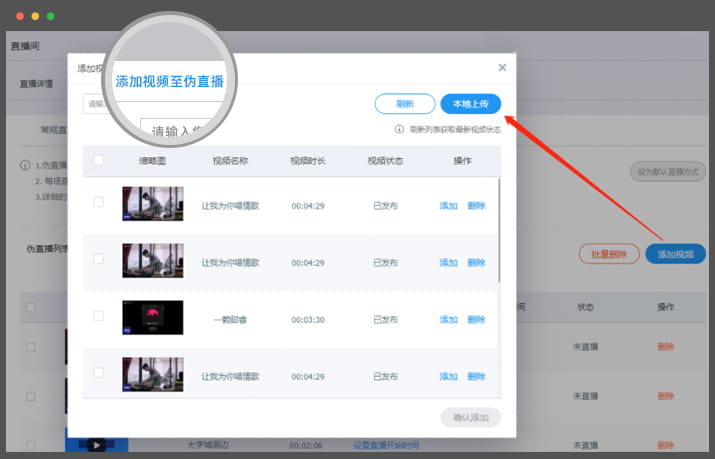This screenshot has height=459, width=715.
Task: Close the add video dialog with X
Action: coord(502,68)
